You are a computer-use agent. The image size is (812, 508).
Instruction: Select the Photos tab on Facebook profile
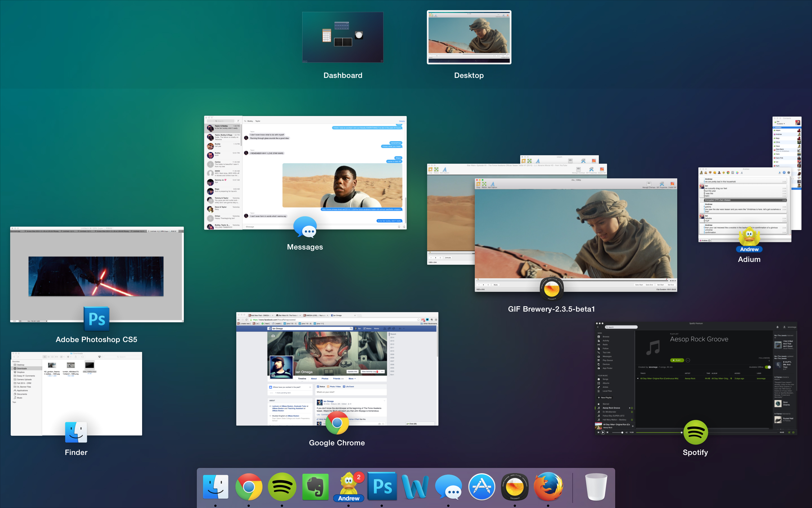click(325, 379)
